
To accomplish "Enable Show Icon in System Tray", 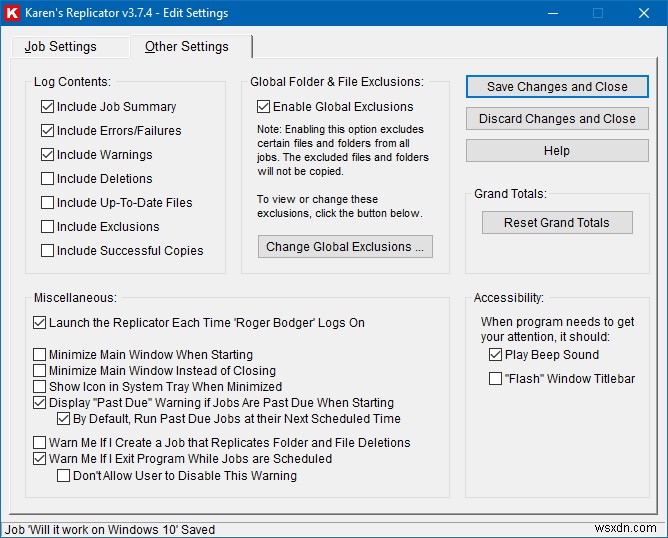I will click(40, 386).
